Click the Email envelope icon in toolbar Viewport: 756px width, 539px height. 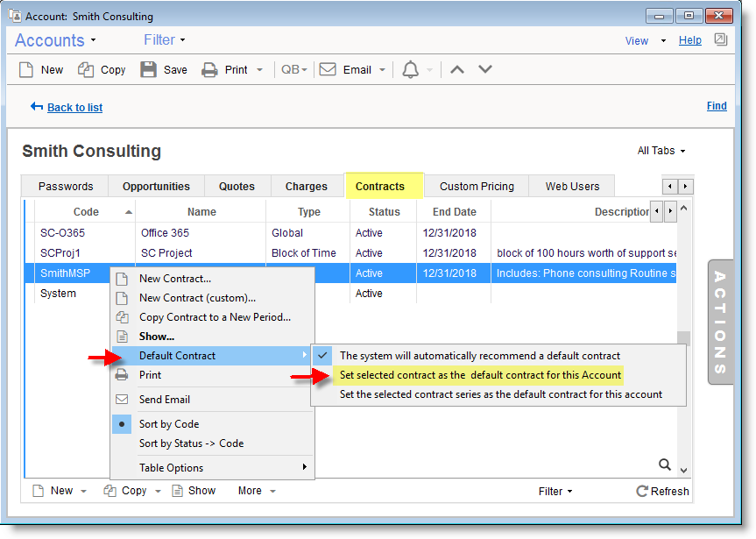tap(328, 70)
